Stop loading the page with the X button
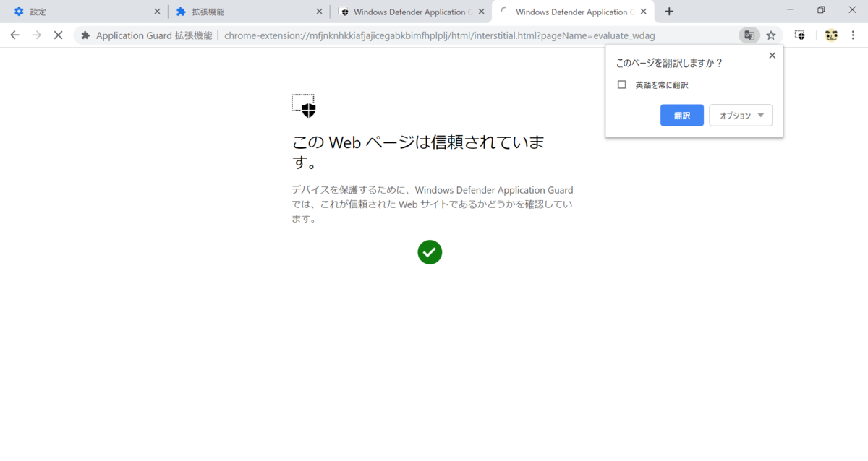 [58, 35]
